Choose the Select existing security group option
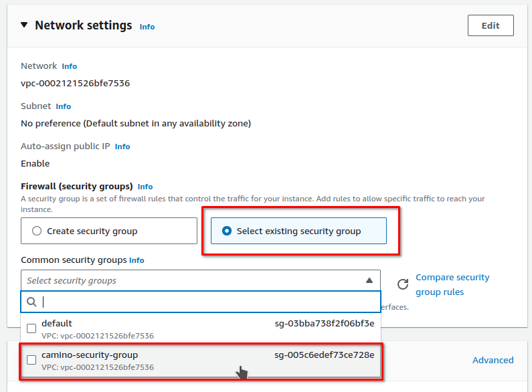This screenshot has height=392, width=532. (227, 231)
